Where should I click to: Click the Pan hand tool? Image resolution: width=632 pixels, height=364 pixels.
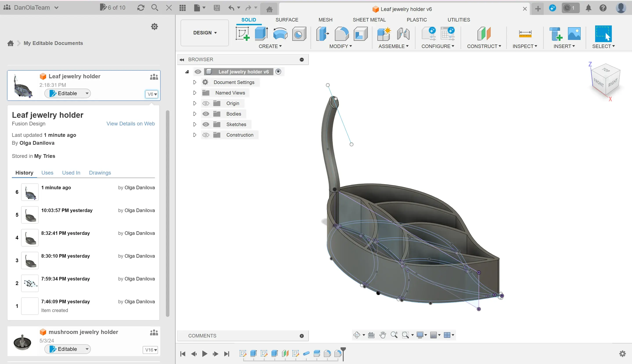point(382,335)
